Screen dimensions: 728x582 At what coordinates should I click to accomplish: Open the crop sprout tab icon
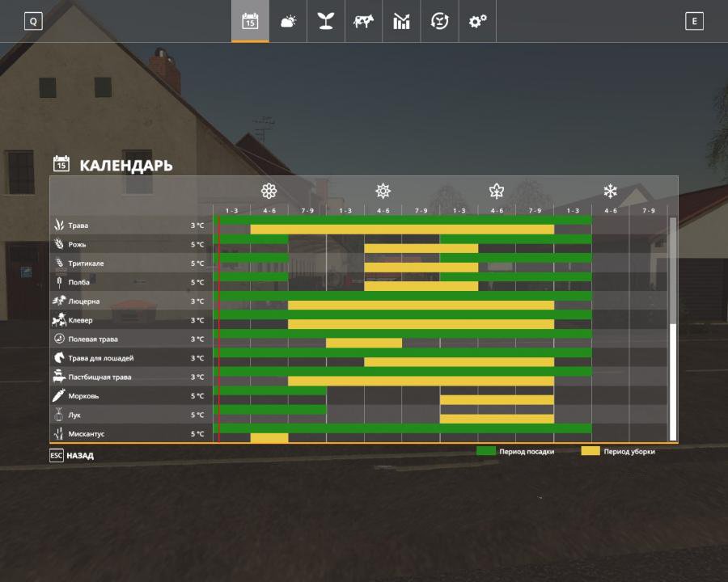pyautogui.click(x=325, y=22)
